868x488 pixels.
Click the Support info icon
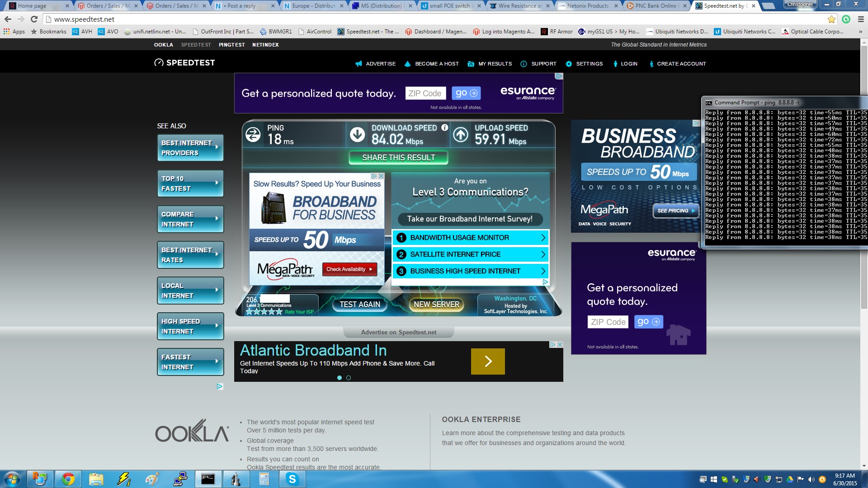(524, 64)
